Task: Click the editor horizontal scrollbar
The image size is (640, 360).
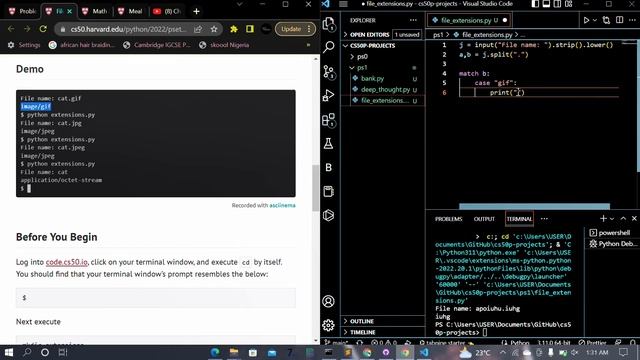Action: pyautogui.click(x=534, y=207)
